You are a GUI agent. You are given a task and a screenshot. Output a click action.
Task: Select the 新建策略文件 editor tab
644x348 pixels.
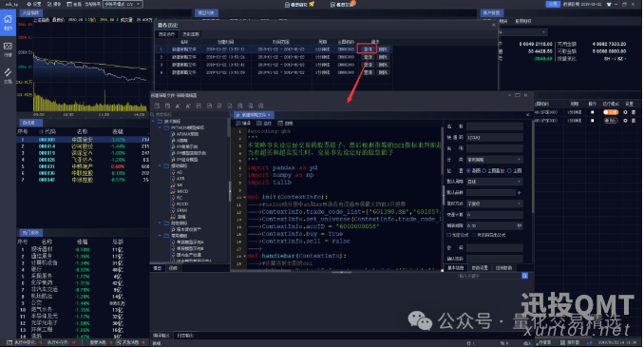pos(254,115)
